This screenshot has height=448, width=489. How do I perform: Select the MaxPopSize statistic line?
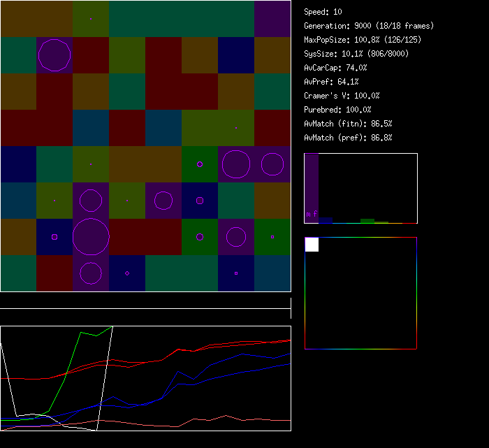tap(362, 40)
